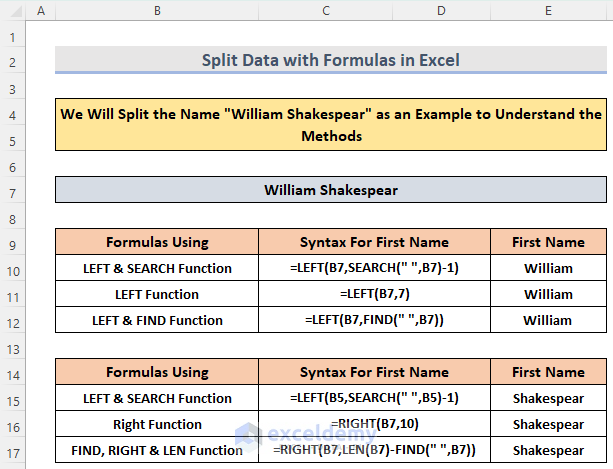Image resolution: width=613 pixels, height=469 pixels.
Task: Select the =LEFT(B7,FIND(" ",B7)) cell
Action: pyautogui.click(x=374, y=320)
